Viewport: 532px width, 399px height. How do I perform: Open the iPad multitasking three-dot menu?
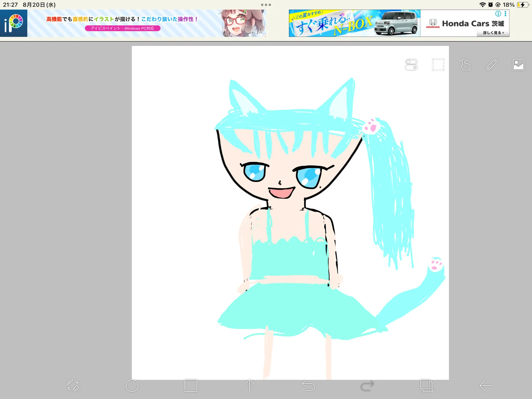266,5
